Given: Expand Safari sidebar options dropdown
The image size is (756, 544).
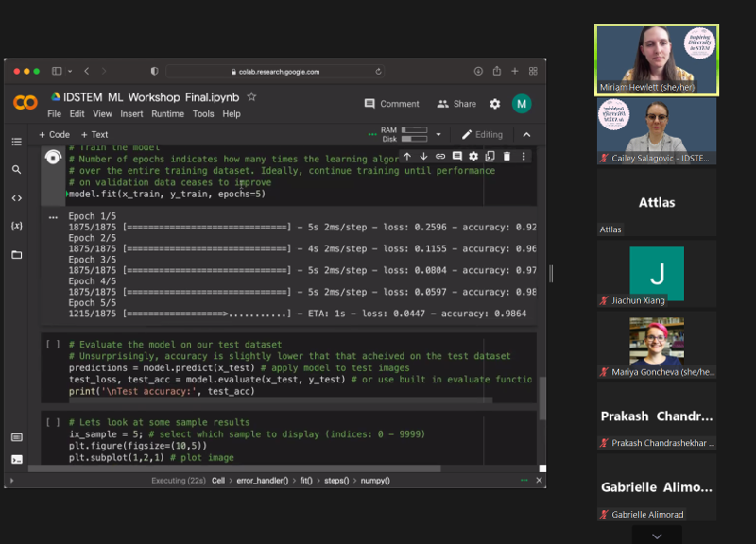Looking at the screenshot, I should pos(70,72).
